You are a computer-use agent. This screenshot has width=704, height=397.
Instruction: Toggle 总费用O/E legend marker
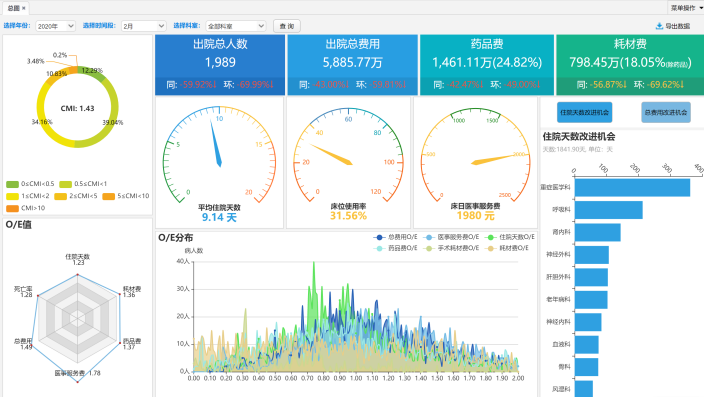pyautogui.click(x=379, y=237)
